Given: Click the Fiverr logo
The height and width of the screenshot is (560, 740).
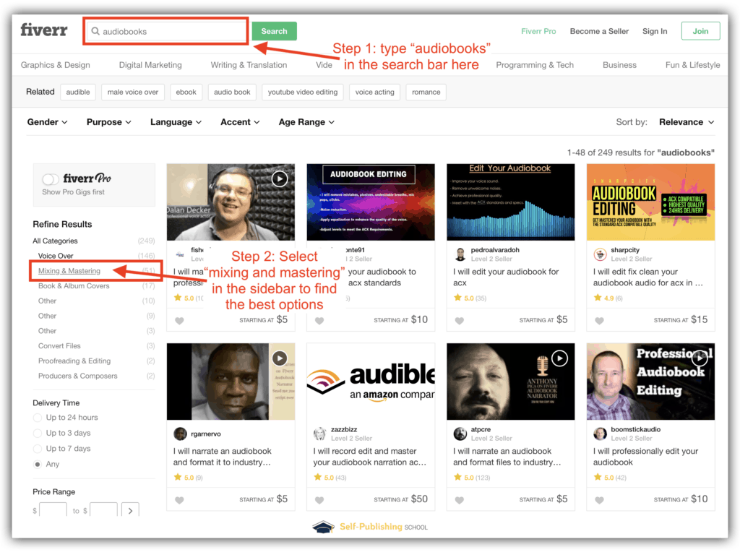Looking at the screenshot, I should 44,30.
